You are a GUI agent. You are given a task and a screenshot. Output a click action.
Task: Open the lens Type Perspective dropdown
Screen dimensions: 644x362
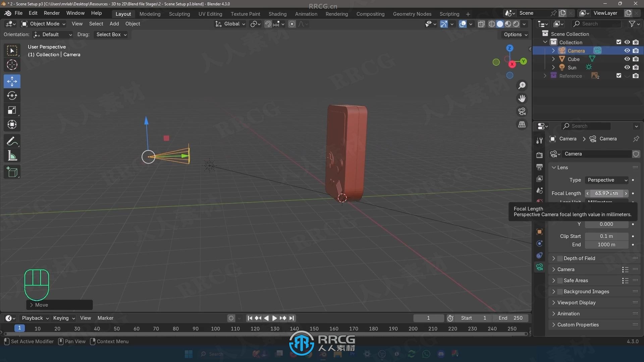click(607, 180)
